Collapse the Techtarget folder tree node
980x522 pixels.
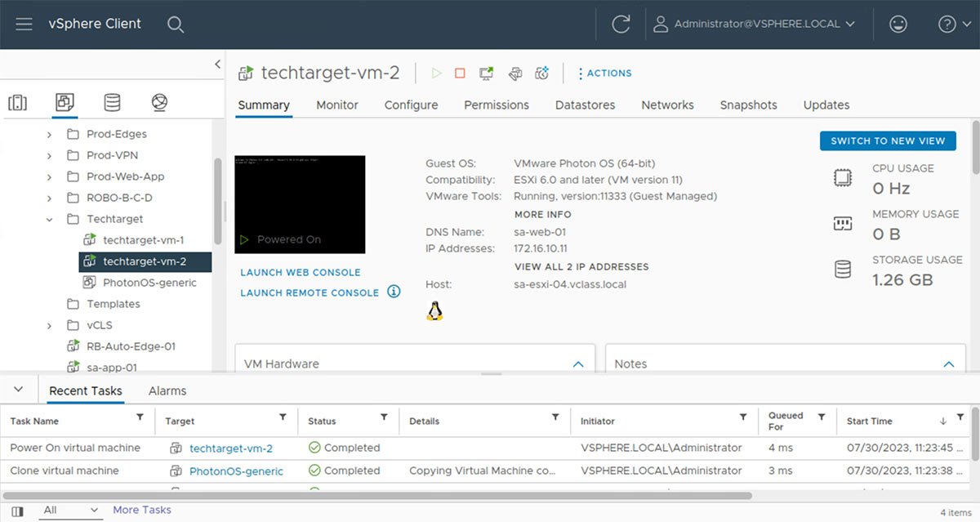pos(49,219)
